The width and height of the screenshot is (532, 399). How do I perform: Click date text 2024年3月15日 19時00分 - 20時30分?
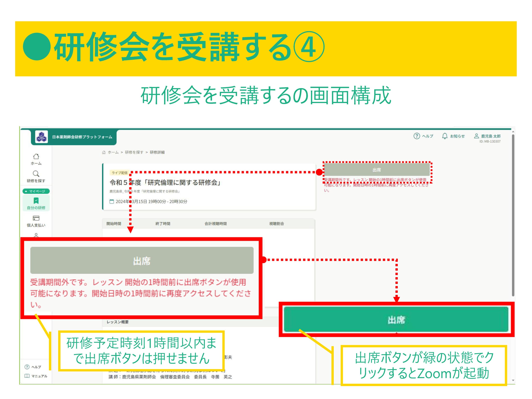(x=151, y=202)
